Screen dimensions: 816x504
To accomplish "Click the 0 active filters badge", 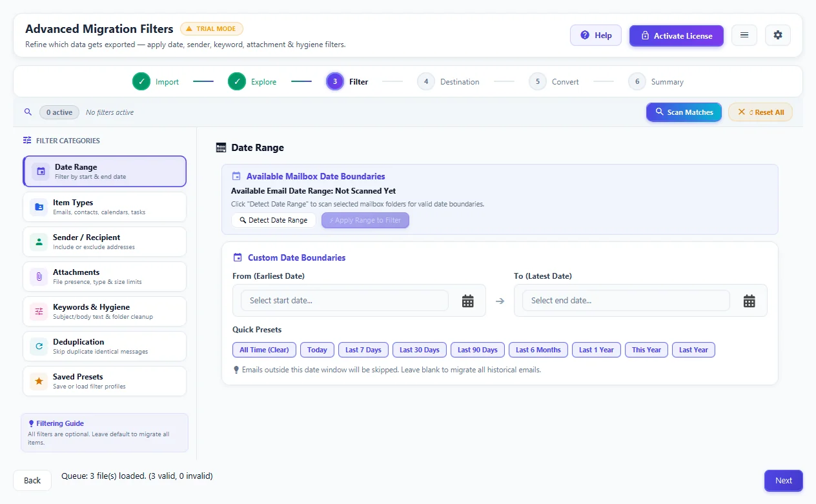I will 59,112.
